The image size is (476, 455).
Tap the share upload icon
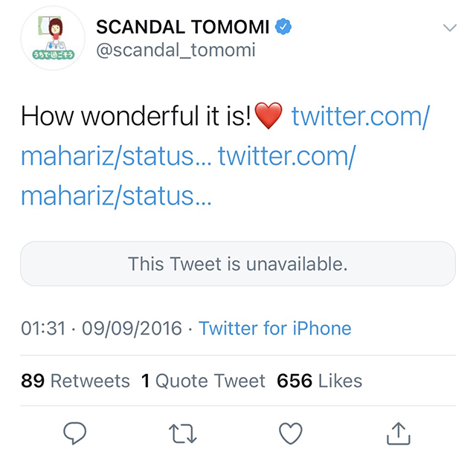[x=399, y=431]
